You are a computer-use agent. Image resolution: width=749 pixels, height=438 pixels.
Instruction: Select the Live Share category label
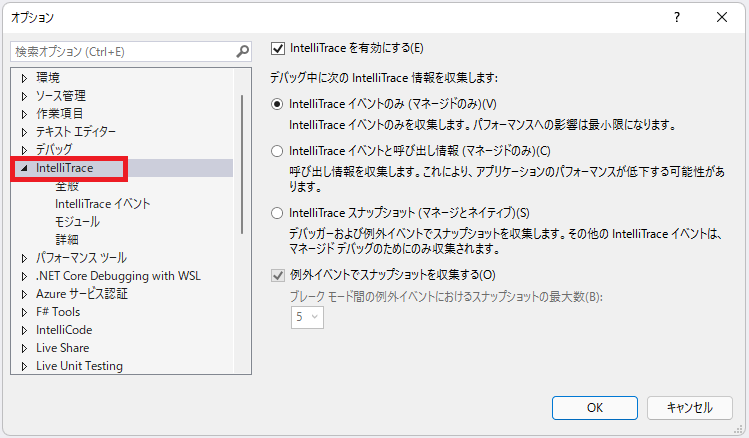tap(63, 348)
